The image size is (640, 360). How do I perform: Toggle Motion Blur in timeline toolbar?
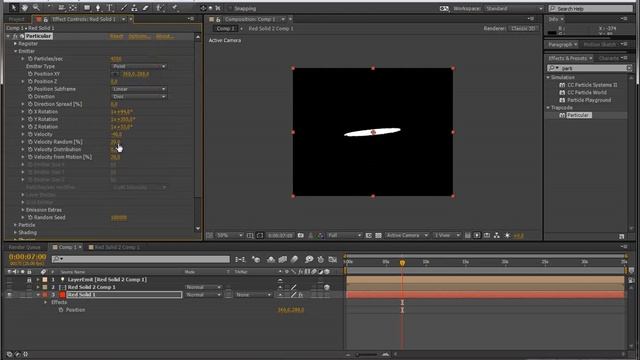click(294, 259)
